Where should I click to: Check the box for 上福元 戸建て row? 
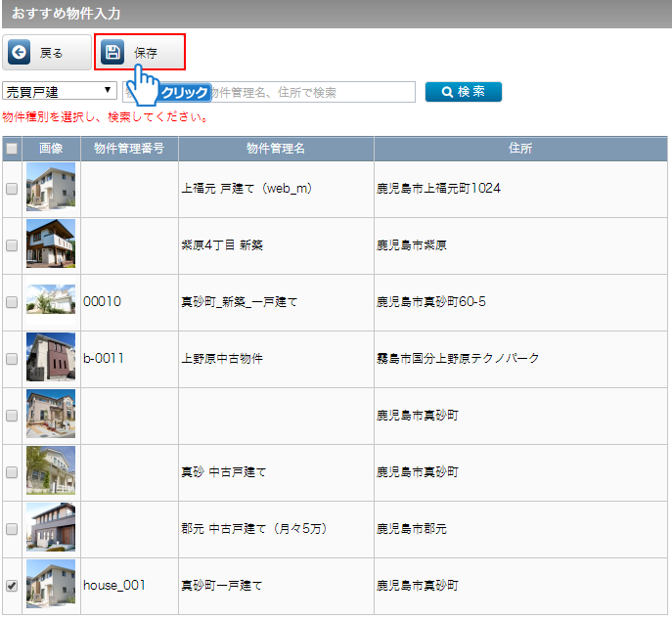[12, 189]
